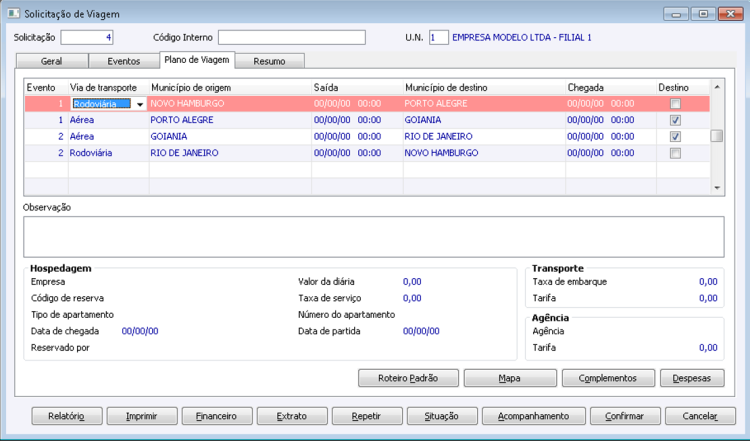750x441 pixels.
Task: Uncheck Destino for Goiania to Rio de Janeiro
Action: point(676,137)
